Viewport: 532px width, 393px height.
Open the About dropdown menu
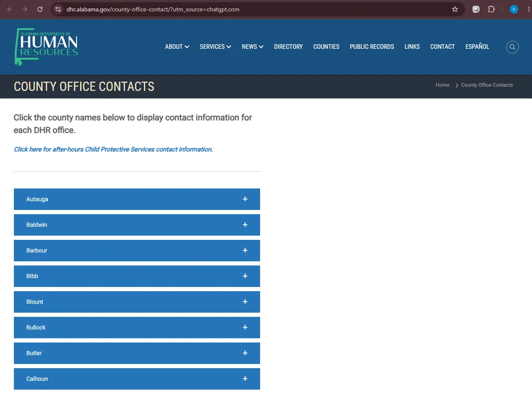point(177,47)
